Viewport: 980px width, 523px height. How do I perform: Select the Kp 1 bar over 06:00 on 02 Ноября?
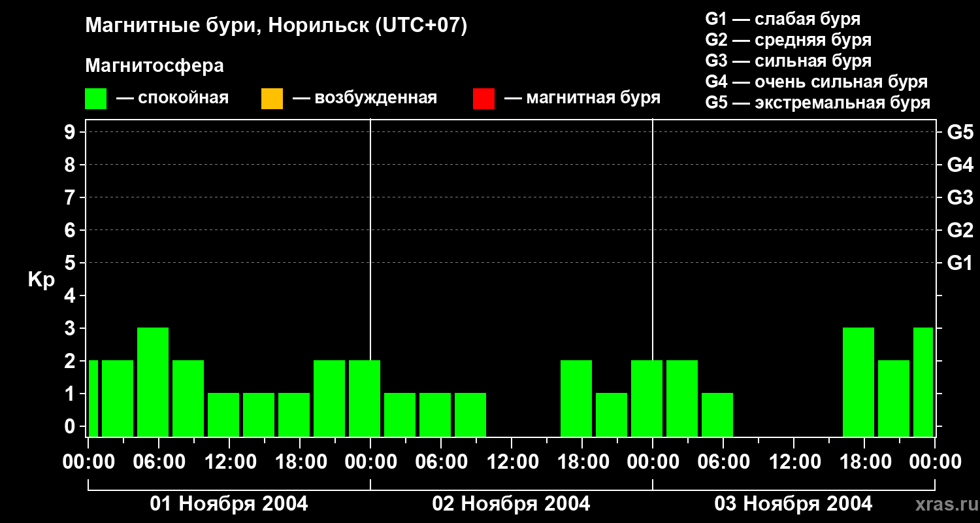pos(435,414)
